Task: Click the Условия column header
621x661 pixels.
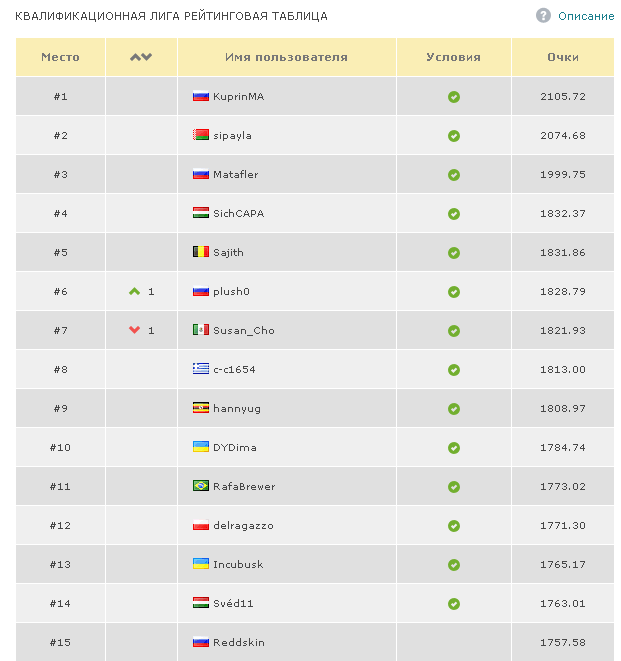Action: 453,57
